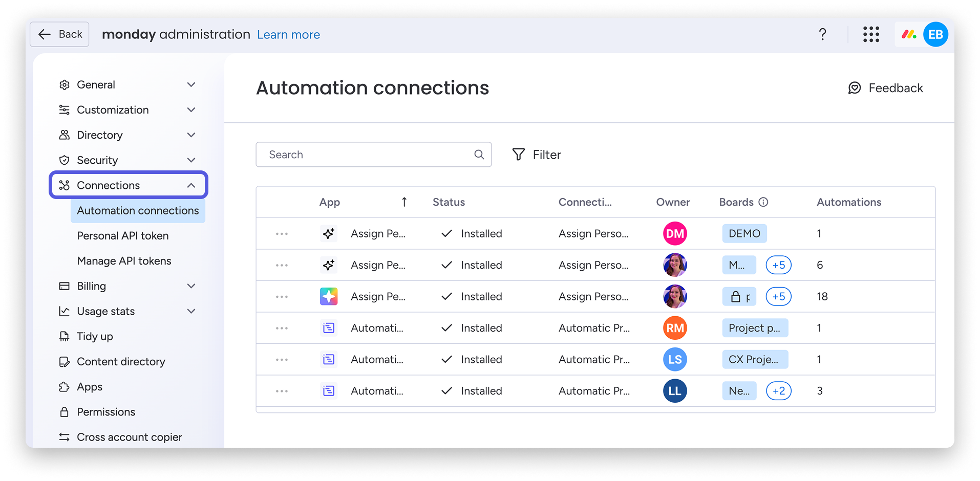
Task: Click Automati... app name in Project p... row
Action: pos(377,328)
